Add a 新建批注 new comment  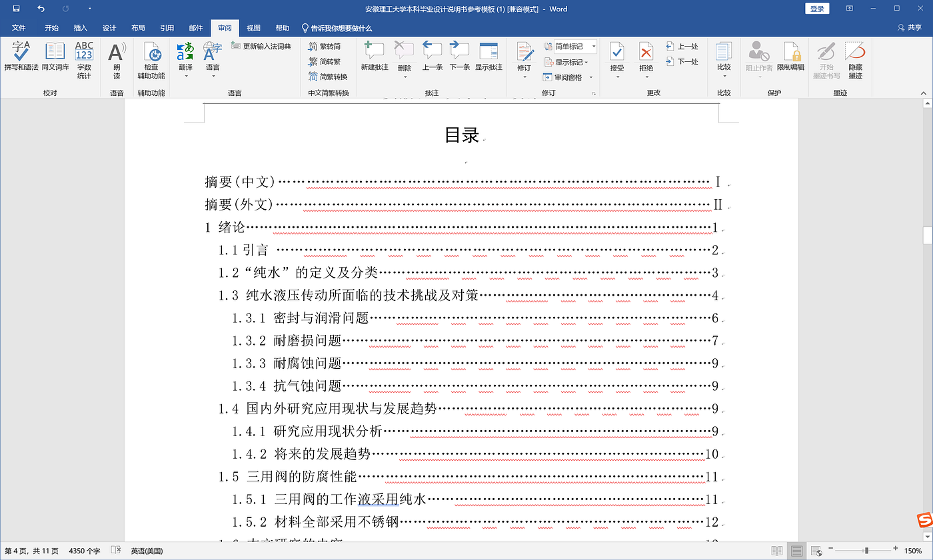(x=375, y=57)
